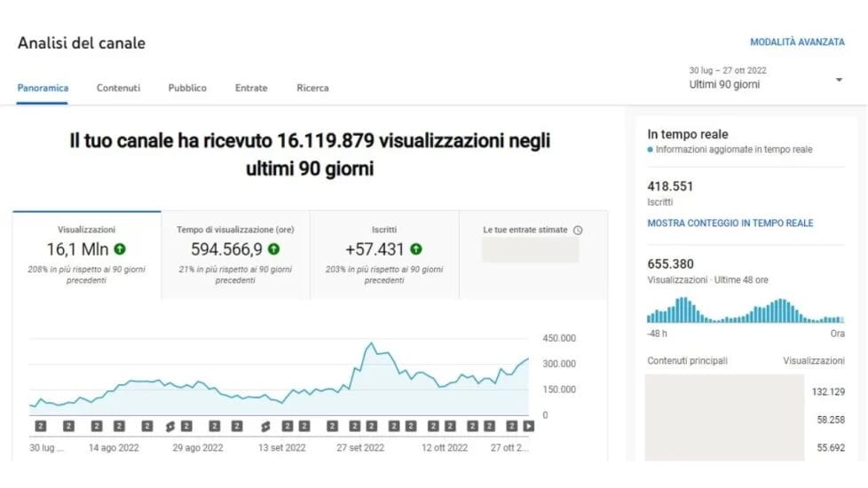Click the 418.551 Iscritti count
The height and width of the screenshot is (488, 868).
tap(670, 186)
